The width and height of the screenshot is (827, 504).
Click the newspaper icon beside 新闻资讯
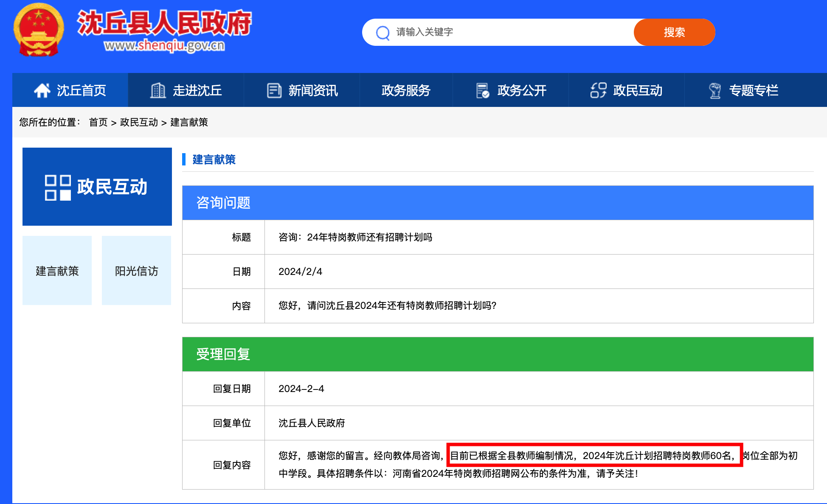pyautogui.click(x=274, y=90)
